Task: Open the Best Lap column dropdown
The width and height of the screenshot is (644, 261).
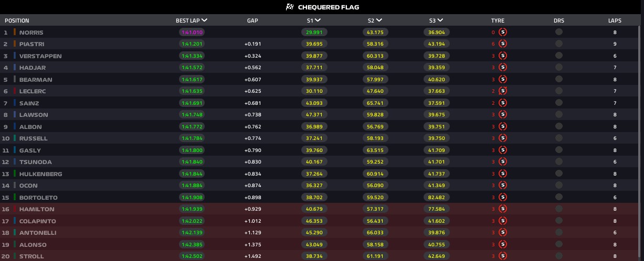Action: (204, 20)
